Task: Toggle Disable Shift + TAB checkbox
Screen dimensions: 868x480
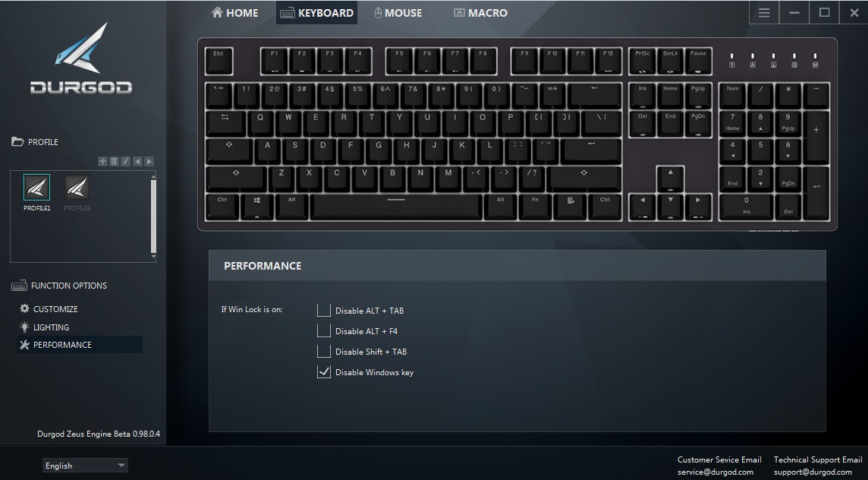Action: click(x=324, y=352)
